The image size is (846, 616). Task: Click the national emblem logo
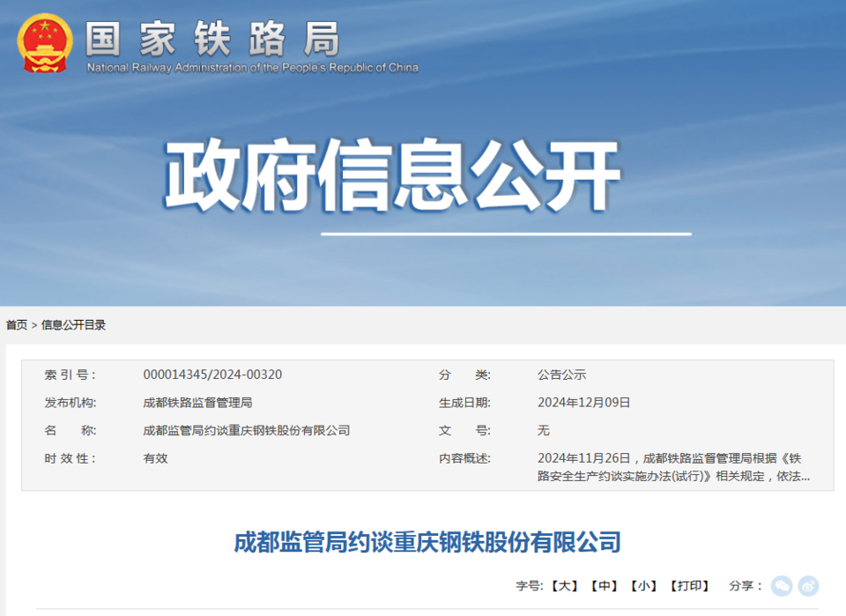point(45,43)
